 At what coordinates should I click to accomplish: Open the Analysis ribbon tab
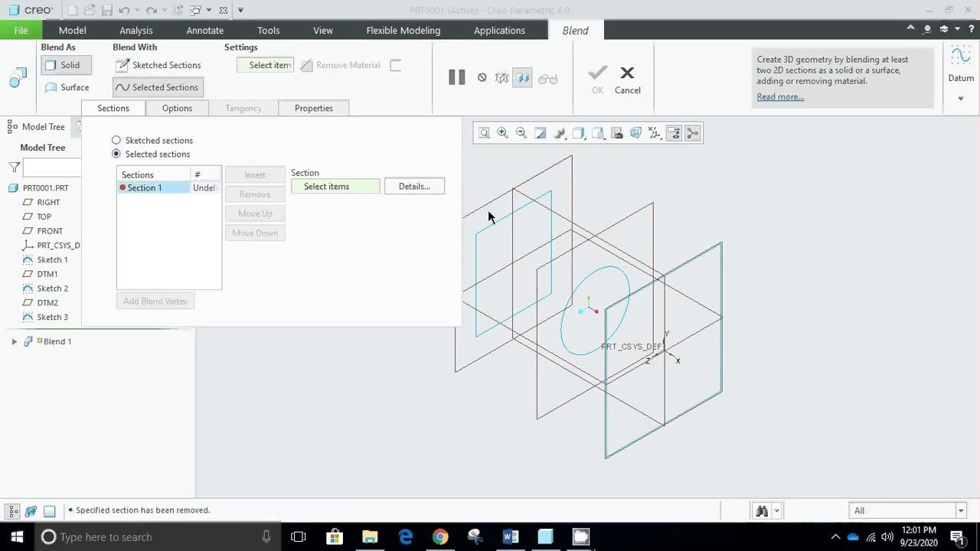click(136, 30)
